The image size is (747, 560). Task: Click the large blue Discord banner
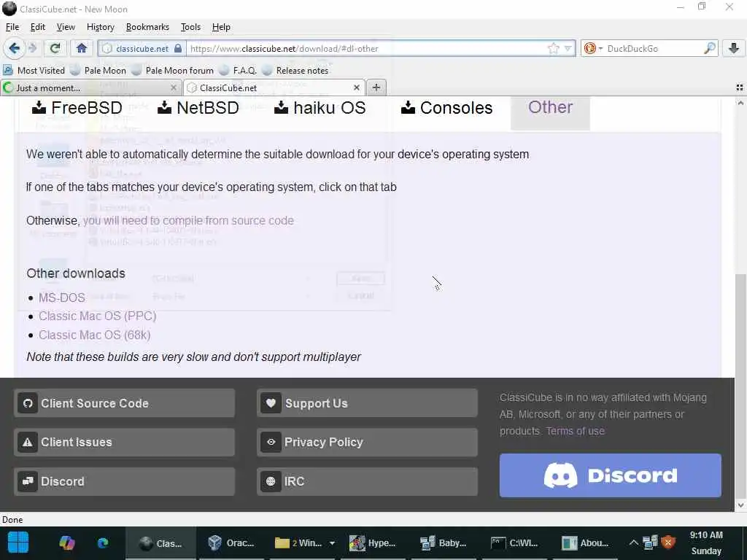coord(611,475)
